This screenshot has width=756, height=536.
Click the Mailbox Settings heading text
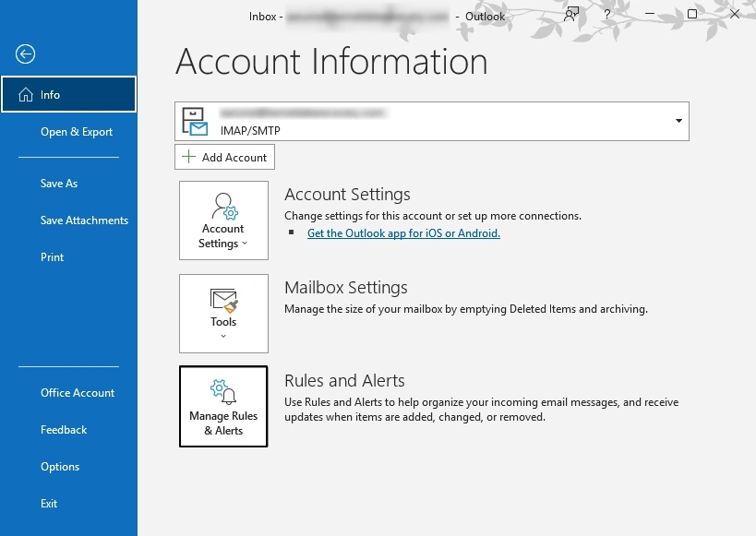(346, 287)
